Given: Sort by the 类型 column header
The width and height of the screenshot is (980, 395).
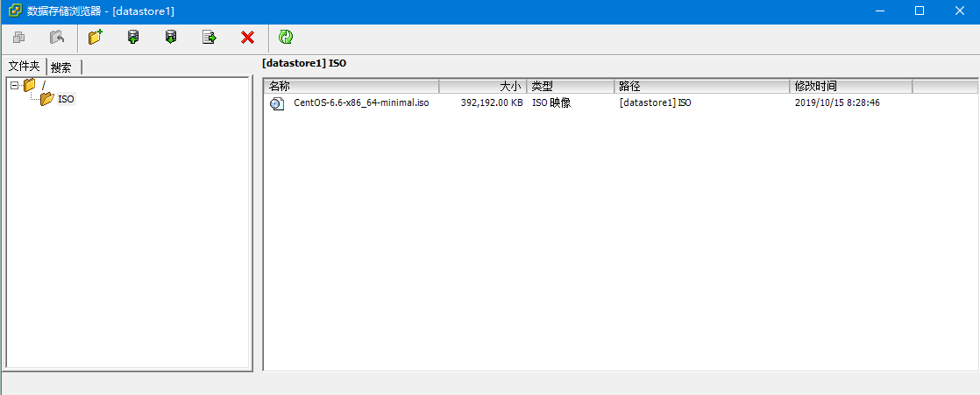Looking at the screenshot, I should click(571, 86).
